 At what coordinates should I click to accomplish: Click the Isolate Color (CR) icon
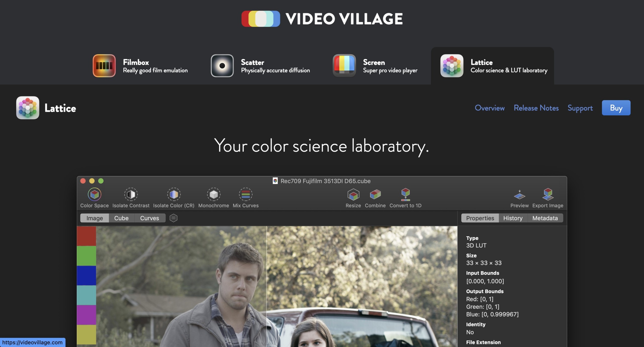click(174, 194)
